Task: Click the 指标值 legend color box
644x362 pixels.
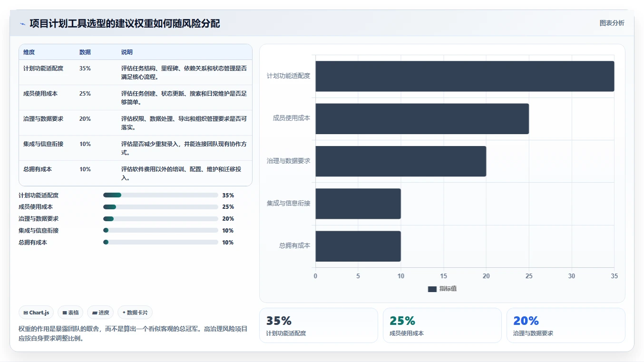Action: coord(432,289)
